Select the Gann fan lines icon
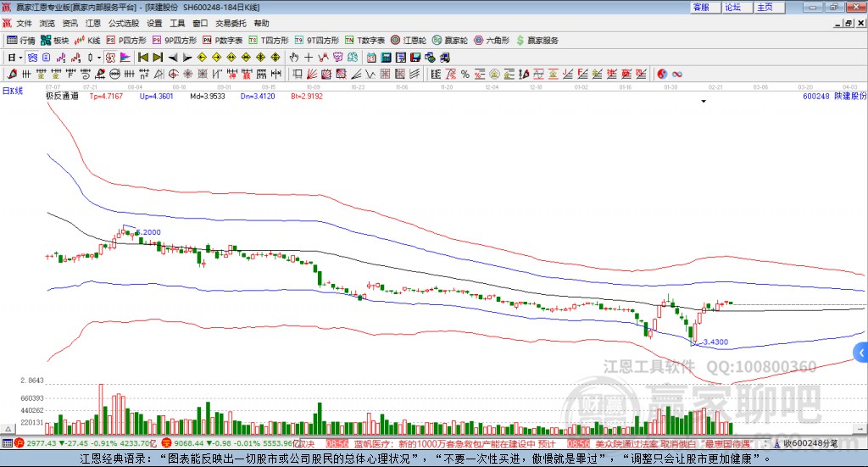 click(x=312, y=74)
